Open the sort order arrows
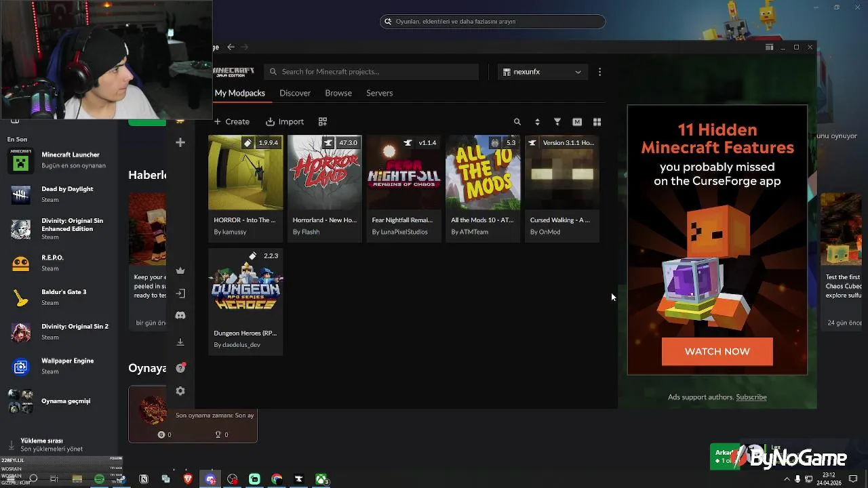 [x=537, y=122]
